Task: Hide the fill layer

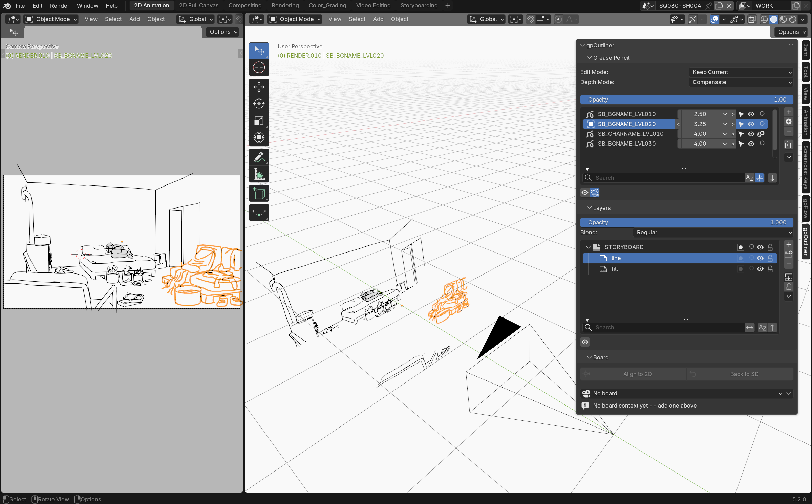Action: pos(760,269)
